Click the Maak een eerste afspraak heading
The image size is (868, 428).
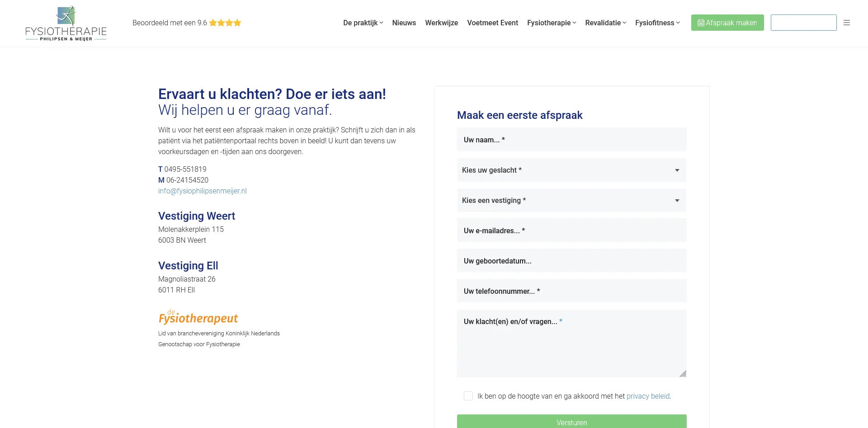(x=520, y=115)
